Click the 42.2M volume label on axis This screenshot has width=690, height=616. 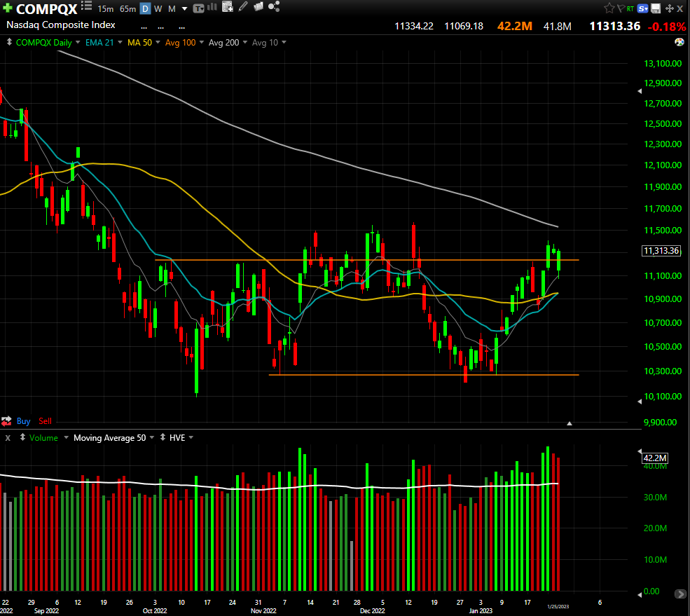(655, 458)
